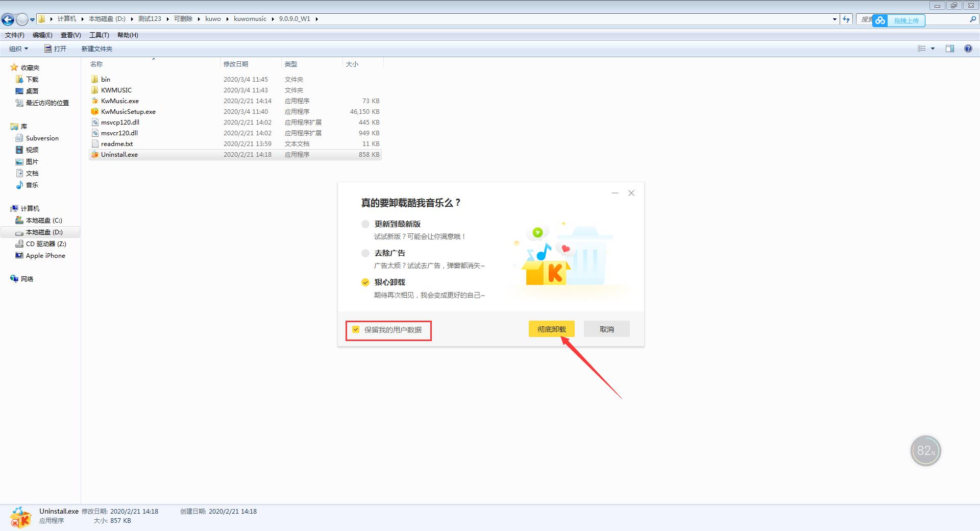Open the help question mark icon
Viewport: 980px width, 531px height.
pos(968,49)
